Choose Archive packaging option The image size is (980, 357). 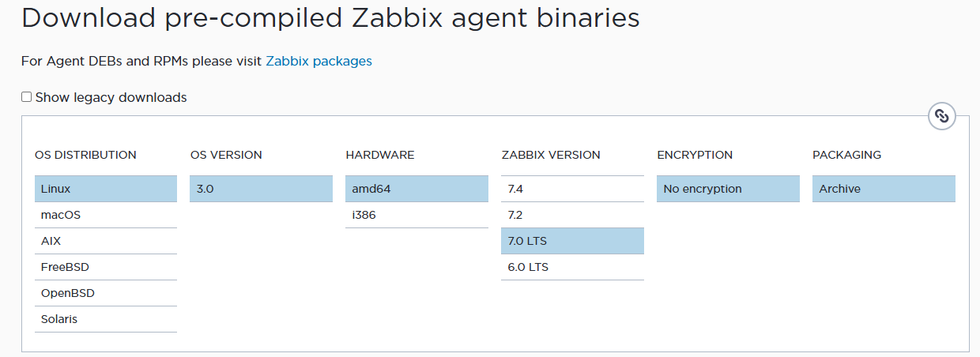pos(884,189)
